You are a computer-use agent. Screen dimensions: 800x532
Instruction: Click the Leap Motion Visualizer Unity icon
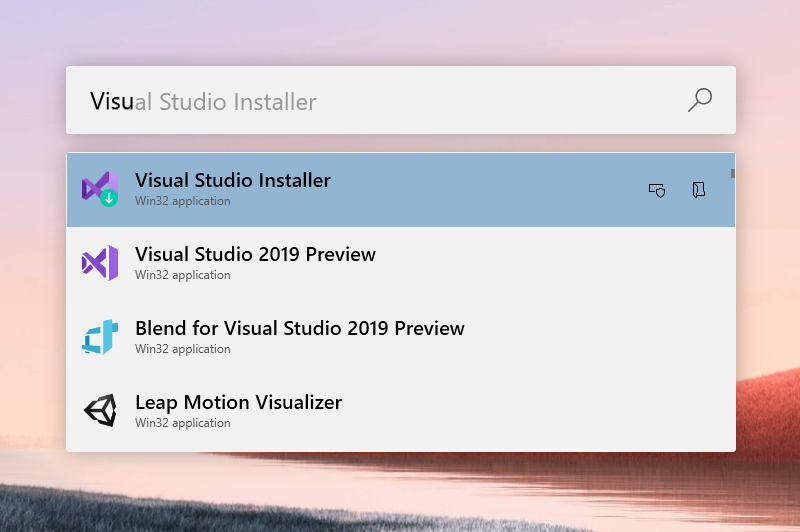(x=100, y=411)
